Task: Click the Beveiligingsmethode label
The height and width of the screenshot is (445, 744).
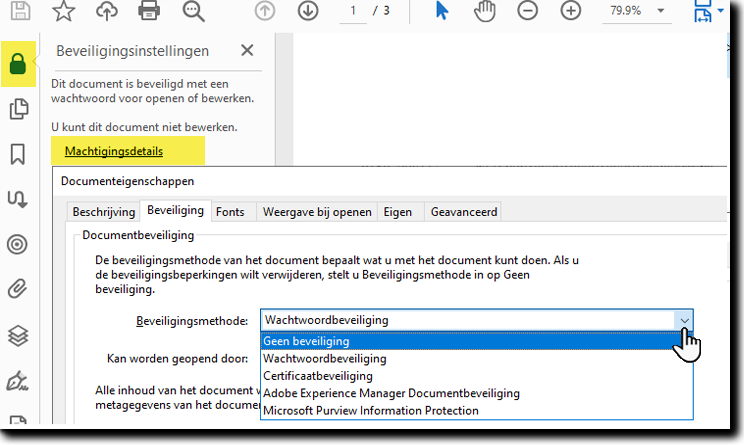Action: point(192,321)
